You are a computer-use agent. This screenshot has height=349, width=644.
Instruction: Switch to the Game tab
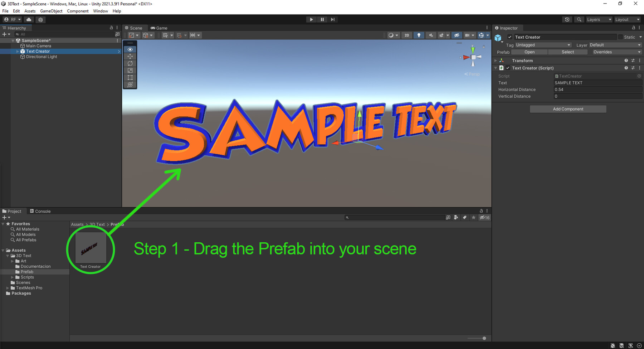coord(159,28)
